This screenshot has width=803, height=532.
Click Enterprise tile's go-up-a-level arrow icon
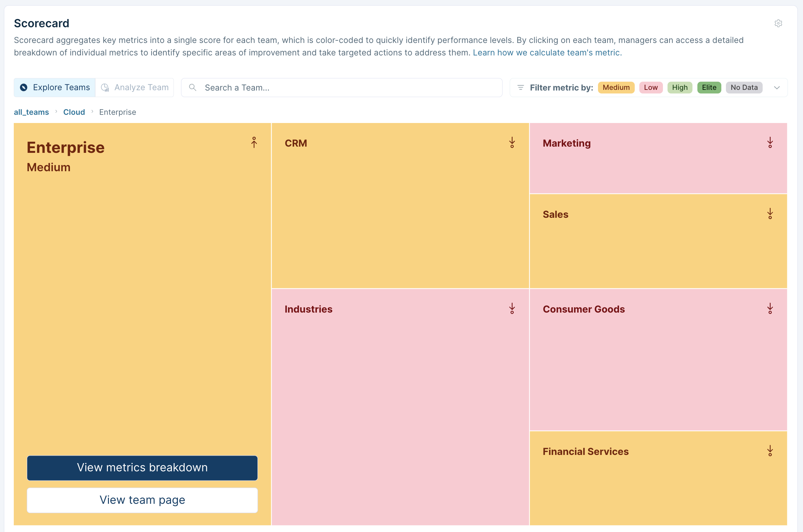click(x=254, y=142)
